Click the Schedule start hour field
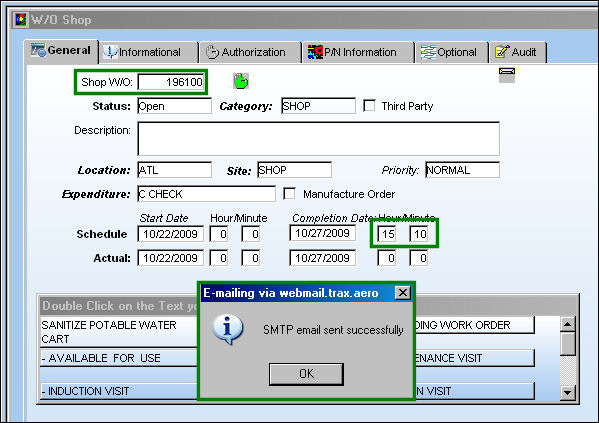The image size is (599, 423). 219,234
